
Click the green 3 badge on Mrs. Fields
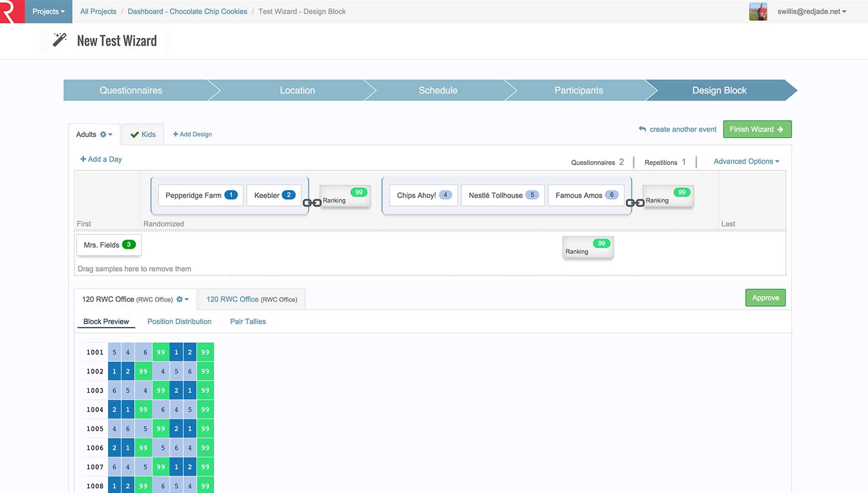coord(129,244)
